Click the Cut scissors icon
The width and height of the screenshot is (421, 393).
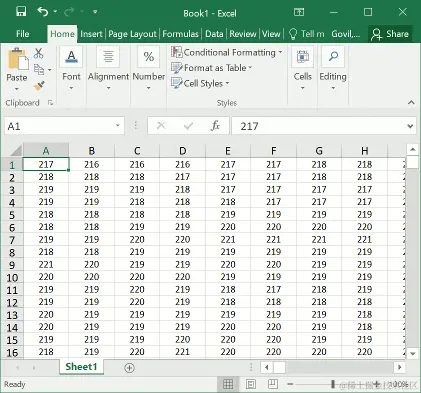tap(39, 53)
